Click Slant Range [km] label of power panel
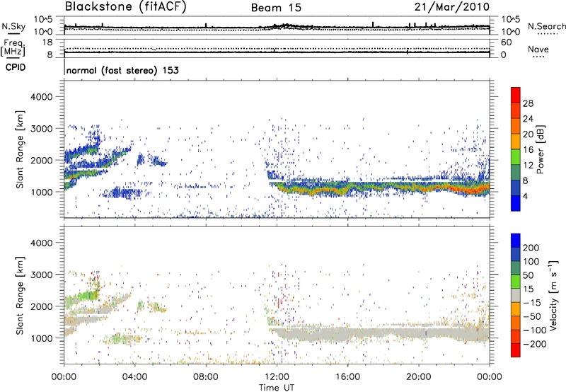 [x=20, y=149]
